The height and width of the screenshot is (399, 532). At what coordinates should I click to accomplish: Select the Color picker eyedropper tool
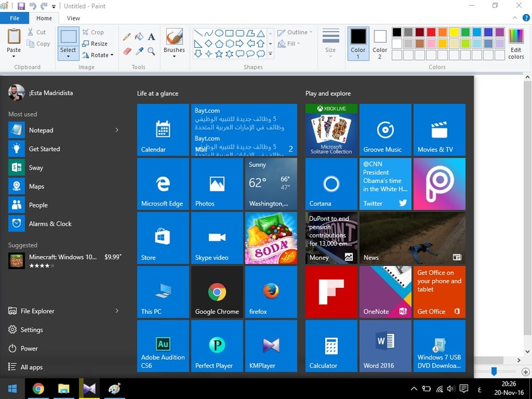point(139,51)
